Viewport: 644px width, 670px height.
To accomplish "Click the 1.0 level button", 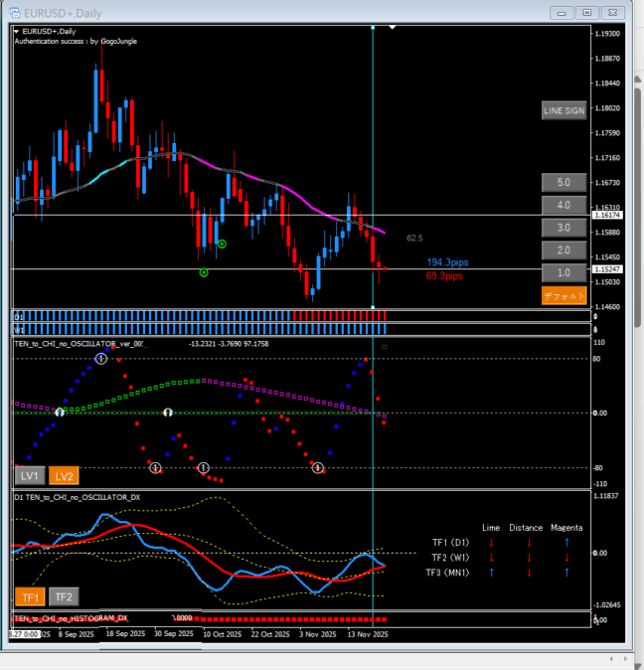I will 563,273.
